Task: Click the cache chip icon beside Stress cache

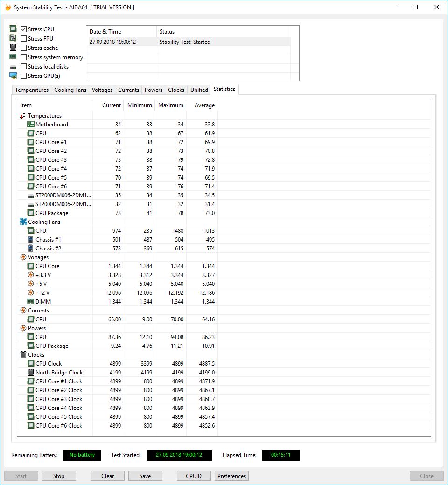Action: point(13,48)
